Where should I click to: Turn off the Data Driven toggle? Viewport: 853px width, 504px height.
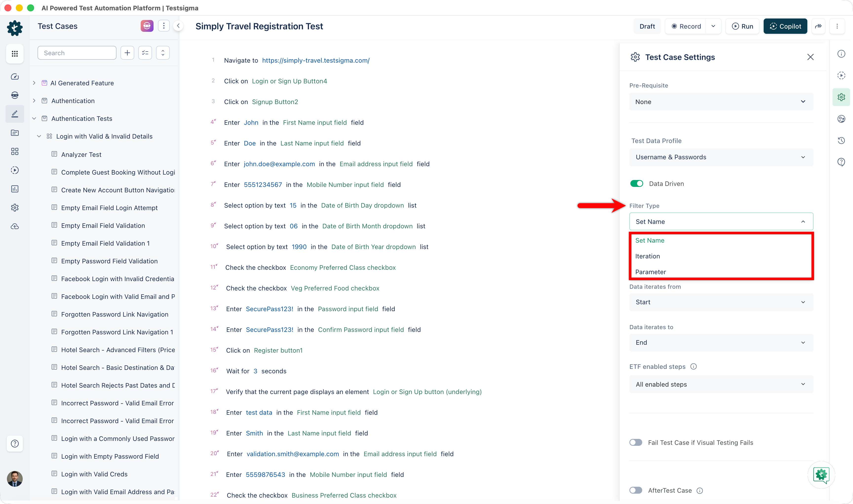637,184
